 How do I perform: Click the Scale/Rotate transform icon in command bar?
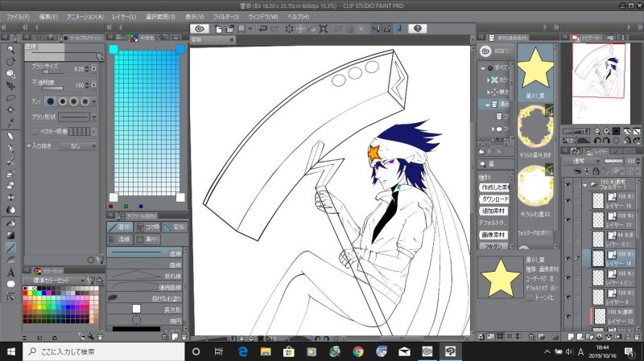click(x=324, y=29)
